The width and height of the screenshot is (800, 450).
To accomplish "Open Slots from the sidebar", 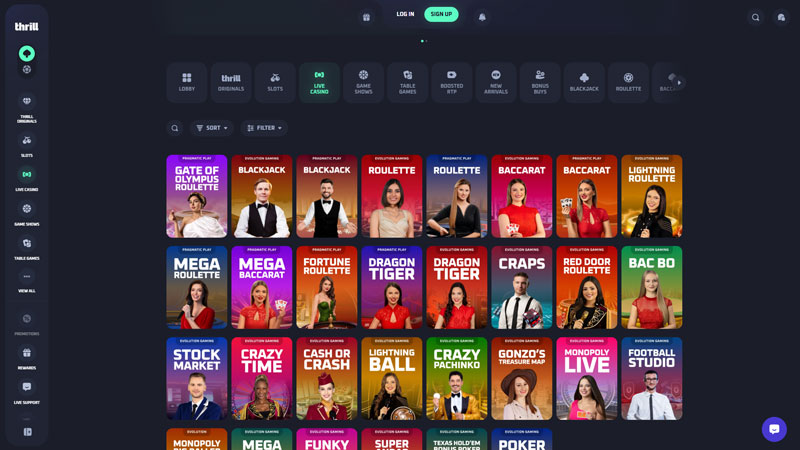I will (27, 145).
